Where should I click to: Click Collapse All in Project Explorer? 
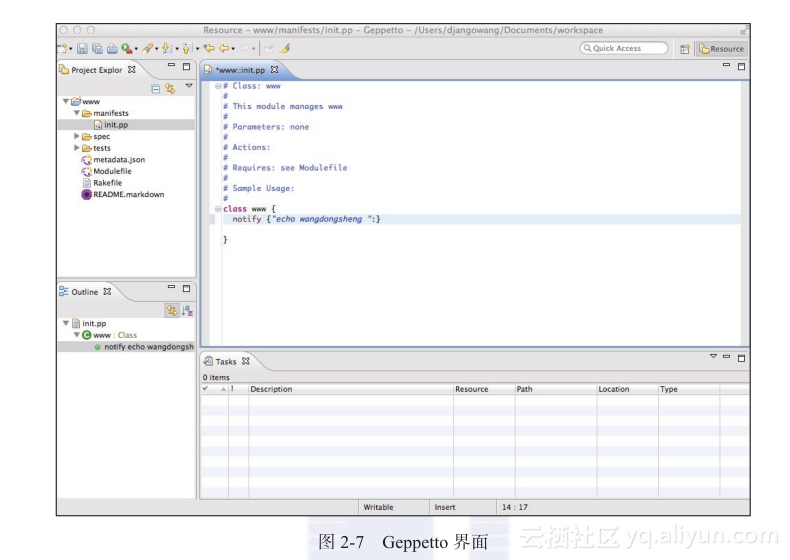[156, 89]
